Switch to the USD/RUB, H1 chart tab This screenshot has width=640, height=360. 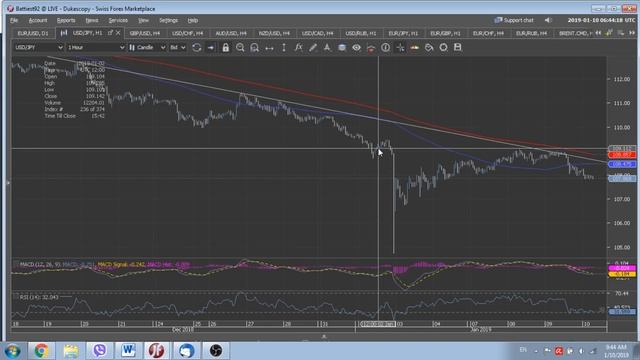point(361,33)
